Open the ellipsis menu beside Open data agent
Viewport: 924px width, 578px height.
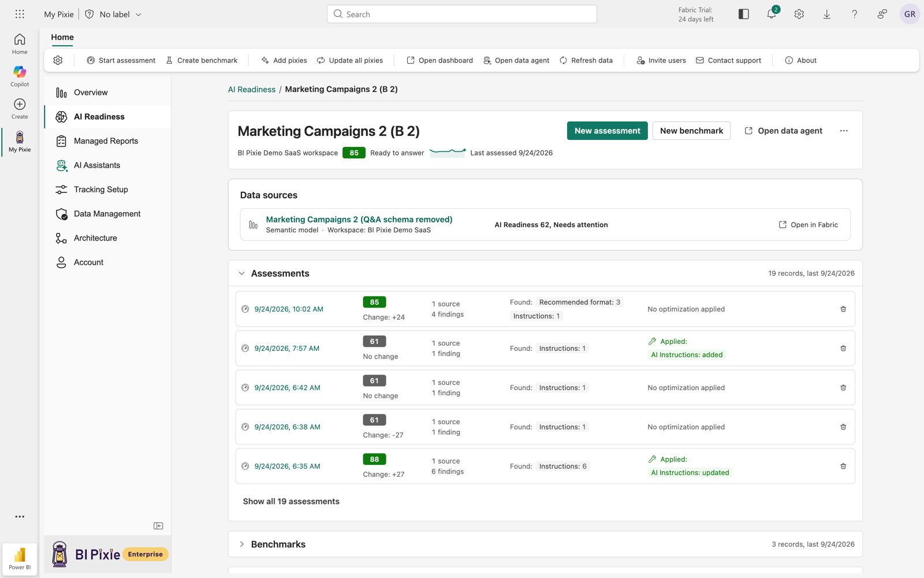(x=844, y=131)
